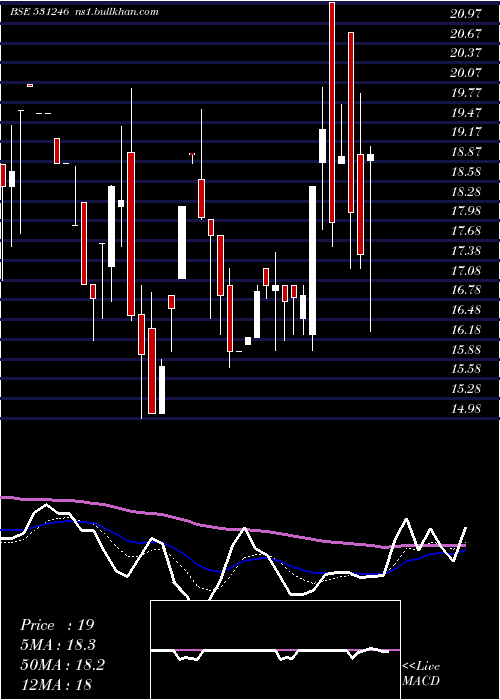Click the tallest red candle reaching above 20.97

[x=332, y=112]
